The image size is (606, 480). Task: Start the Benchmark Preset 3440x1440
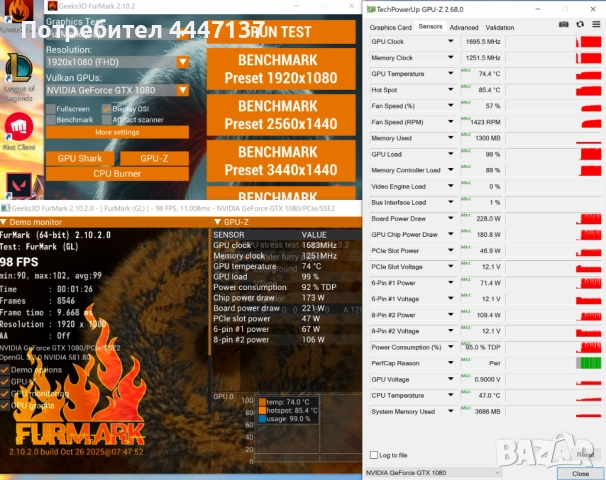(x=281, y=161)
